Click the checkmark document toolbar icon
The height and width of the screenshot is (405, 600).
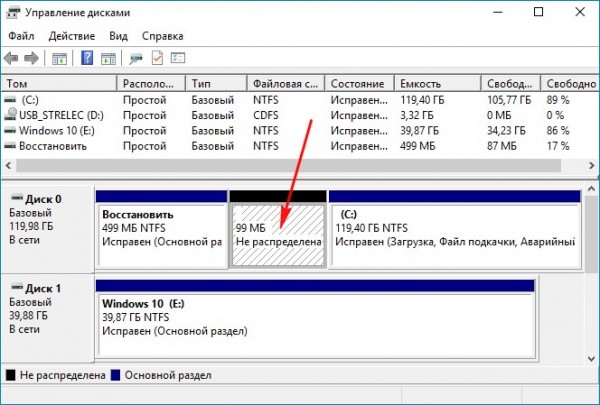pyautogui.click(x=157, y=58)
